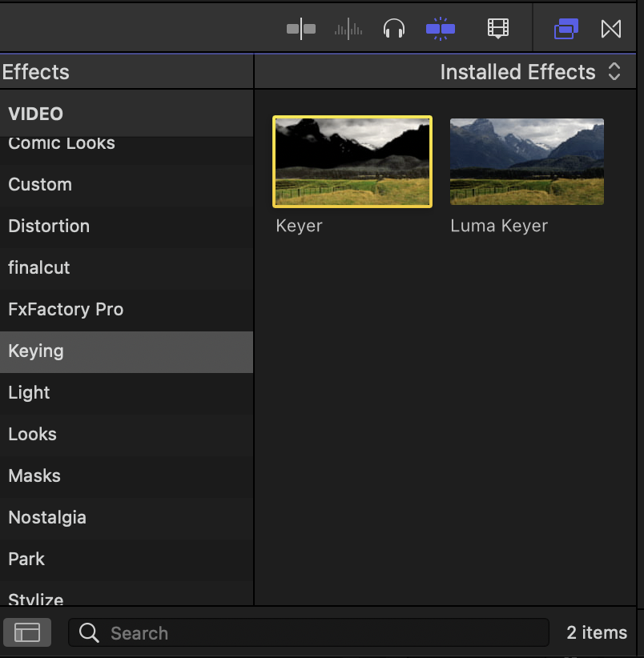Select the Looks category
Screen dimensions: 644x658
pyautogui.click(x=127, y=435)
